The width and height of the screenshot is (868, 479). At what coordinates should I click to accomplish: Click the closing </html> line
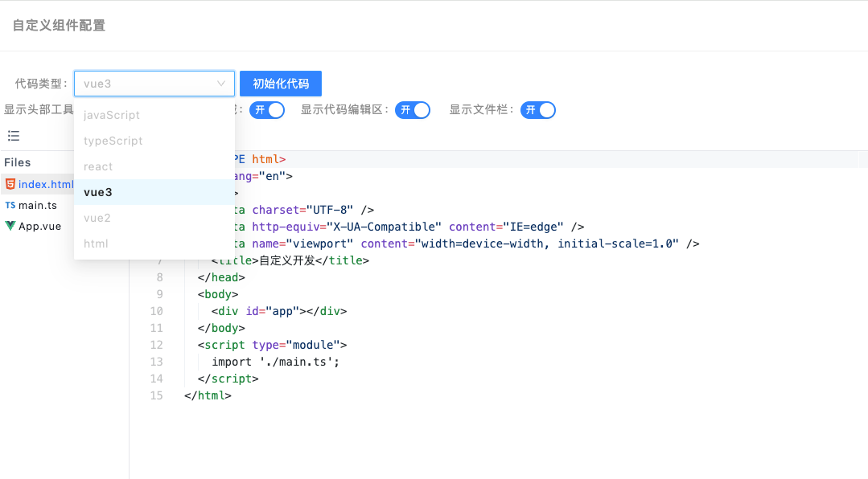[x=208, y=395]
